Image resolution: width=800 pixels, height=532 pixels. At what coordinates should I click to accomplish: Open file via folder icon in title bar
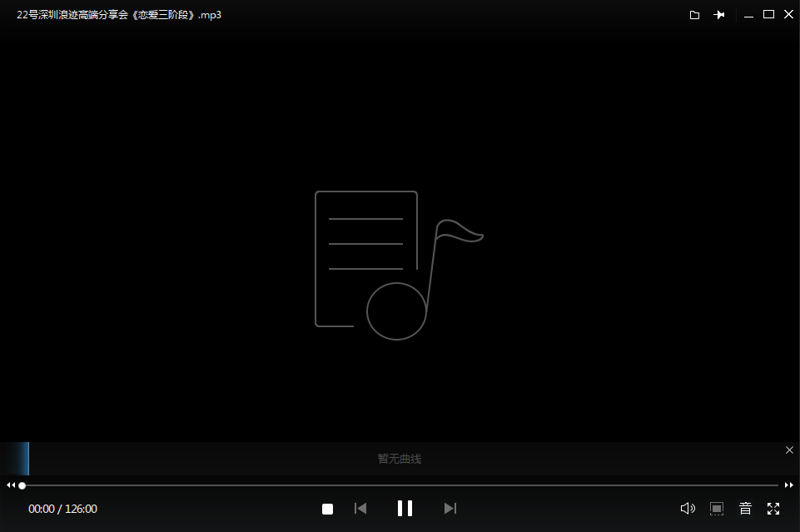pos(694,15)
